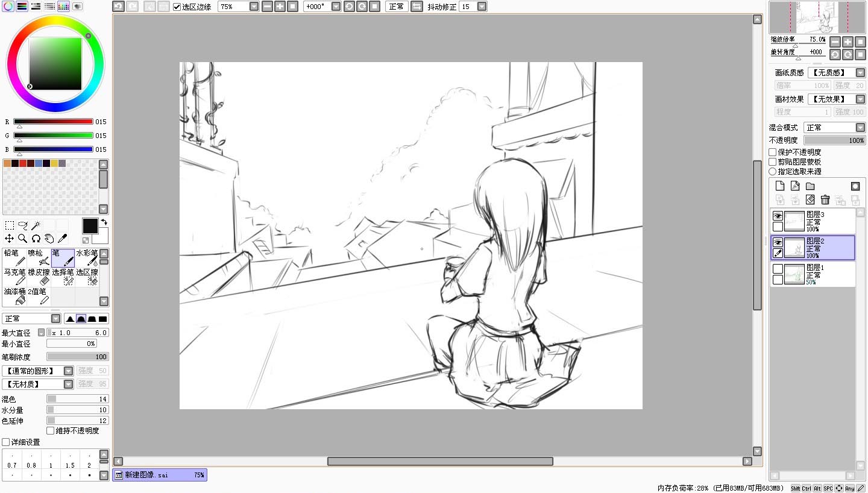Click the black foreground color swatch

click(90, 226)
